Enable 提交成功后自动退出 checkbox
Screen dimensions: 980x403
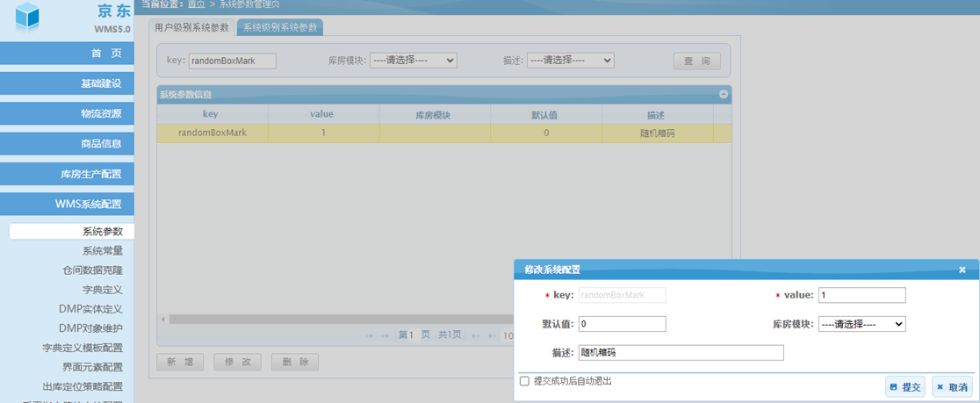(524, 382)
